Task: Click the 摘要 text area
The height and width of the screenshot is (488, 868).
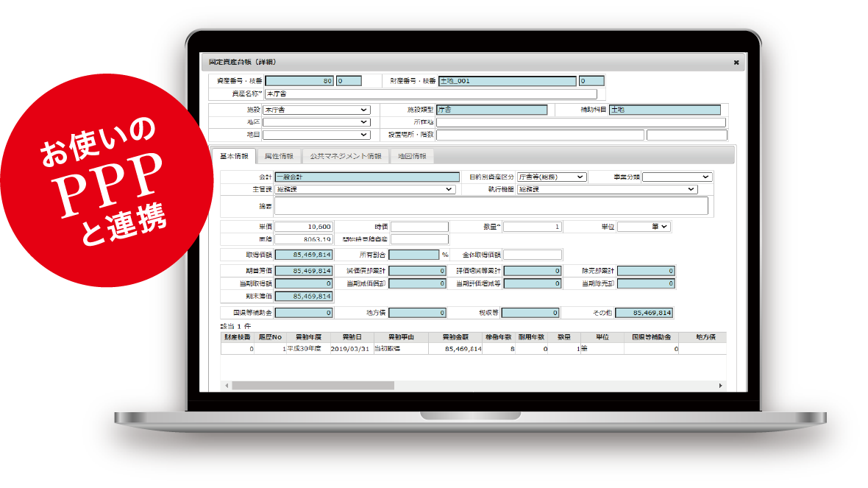Action: point(491,205)
